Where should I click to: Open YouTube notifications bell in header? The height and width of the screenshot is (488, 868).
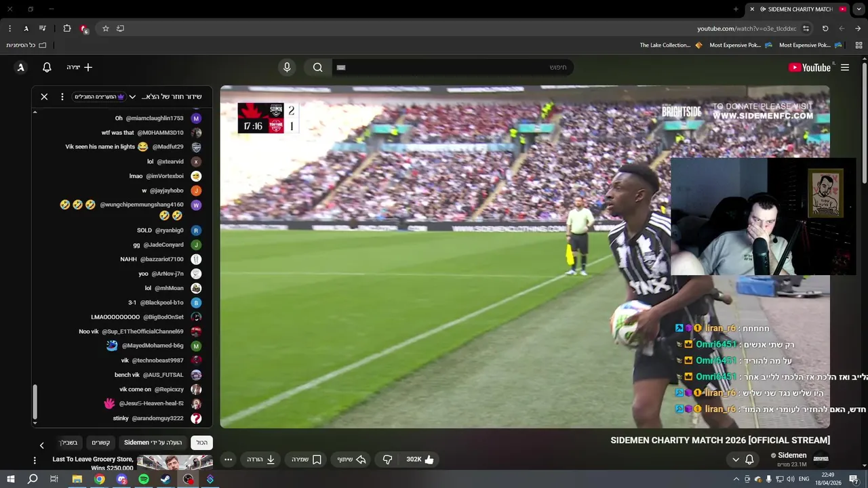47,67
